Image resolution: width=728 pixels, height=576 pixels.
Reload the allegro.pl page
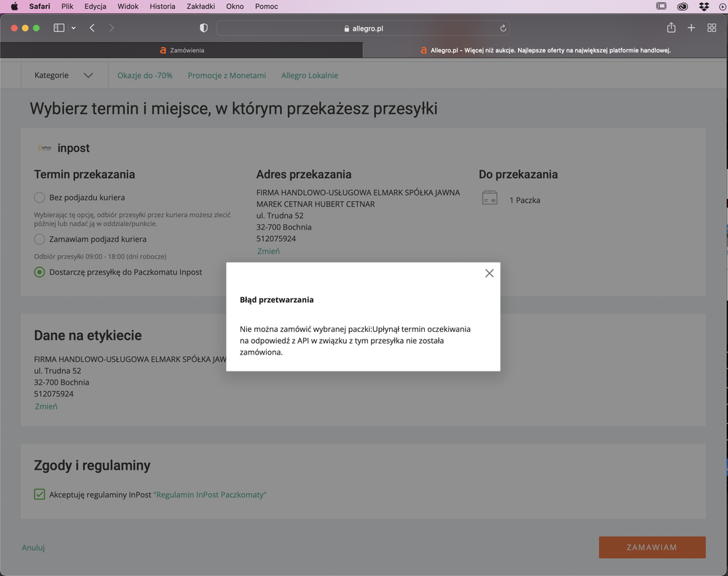pos(503,28)
